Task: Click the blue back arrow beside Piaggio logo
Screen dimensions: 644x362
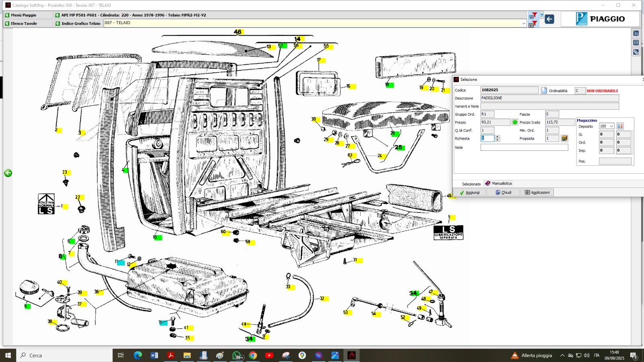Action: pos(549,19)
